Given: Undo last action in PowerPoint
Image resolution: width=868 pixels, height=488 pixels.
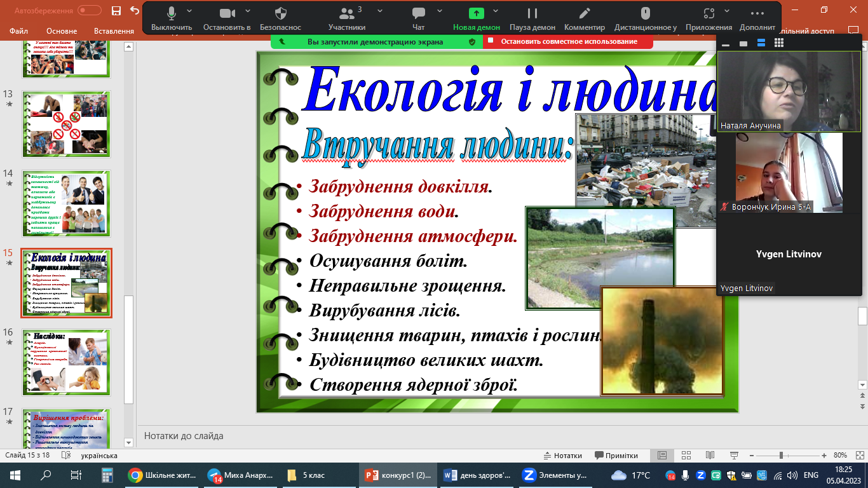Looking at the screenshot, I should pyautogui.click(x=134, y=10).
